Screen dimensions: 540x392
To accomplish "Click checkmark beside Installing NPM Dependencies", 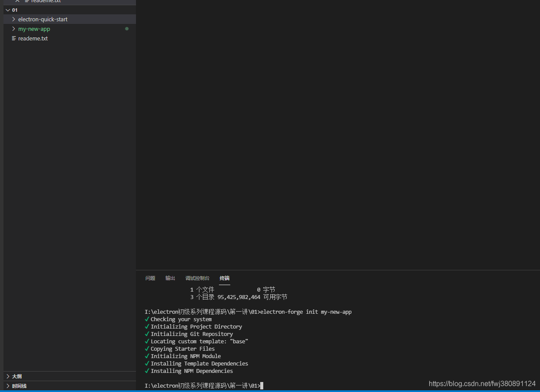I will point(147,371).
